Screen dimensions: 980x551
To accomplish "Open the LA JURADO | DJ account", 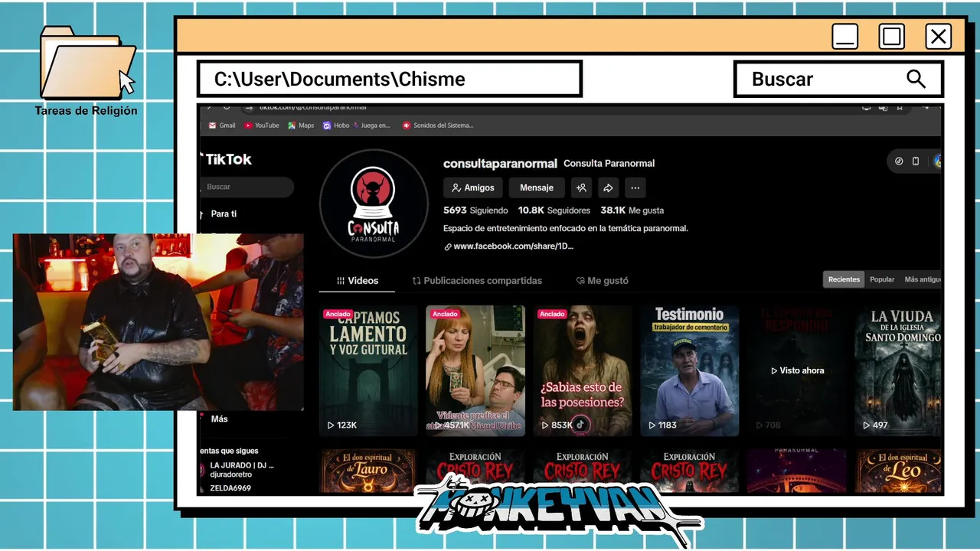I will [x=242, y=465].
